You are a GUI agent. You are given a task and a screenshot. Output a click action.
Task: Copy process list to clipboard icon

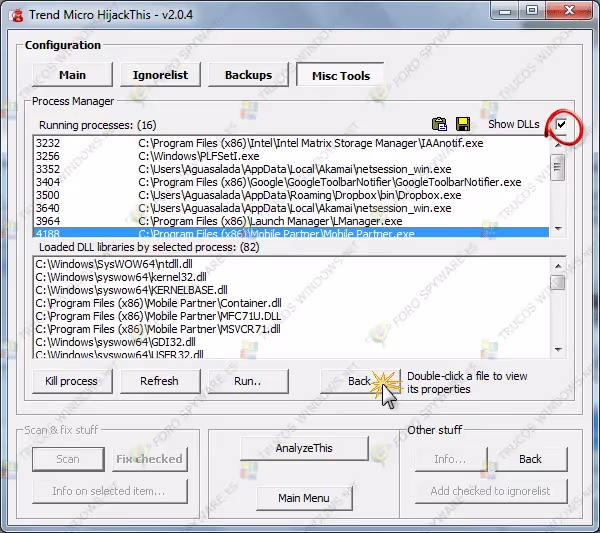(439, 124)
